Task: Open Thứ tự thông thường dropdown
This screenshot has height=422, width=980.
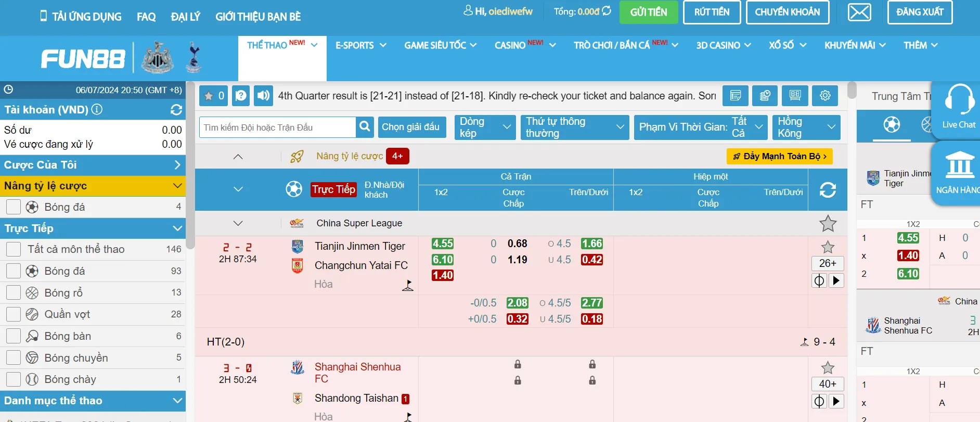Action: point(575,127)
